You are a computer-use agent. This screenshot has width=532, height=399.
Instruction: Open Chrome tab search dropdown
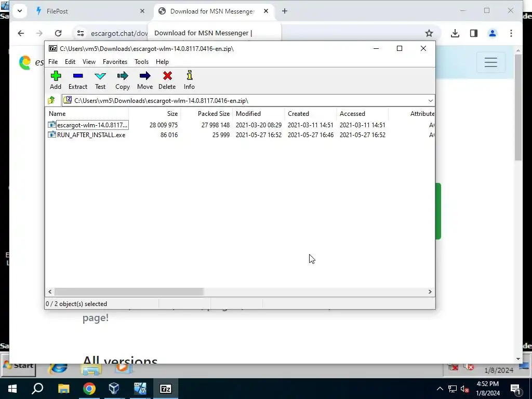[x=20, y=11]
